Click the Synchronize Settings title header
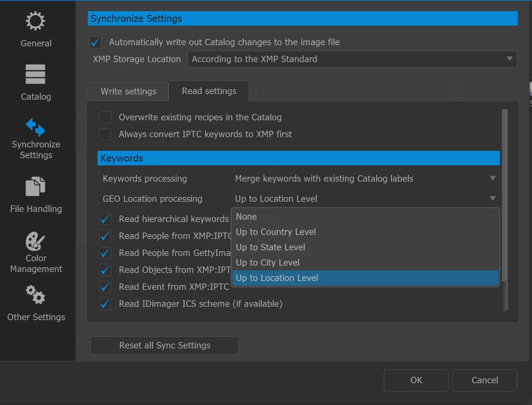Image resolution: width=532 pixels, height=405 pixels. coord(303,18)
